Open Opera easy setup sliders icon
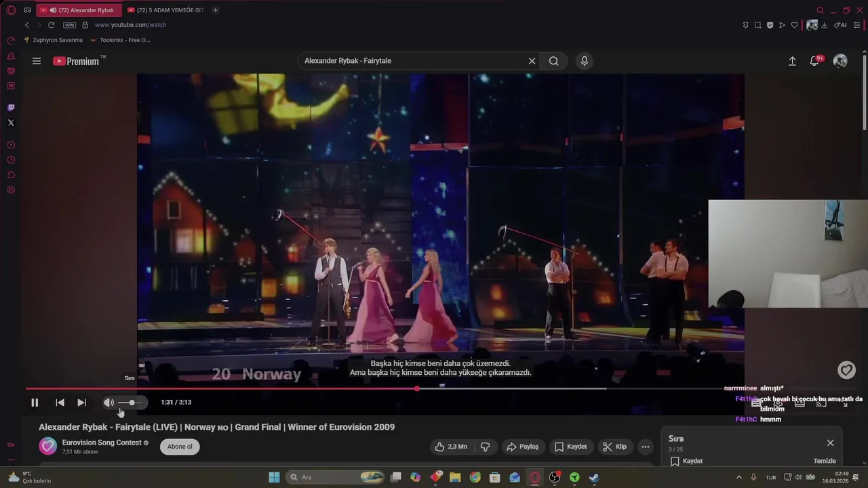Viewport: 868px width, 488px height. [x=856, y=25]
